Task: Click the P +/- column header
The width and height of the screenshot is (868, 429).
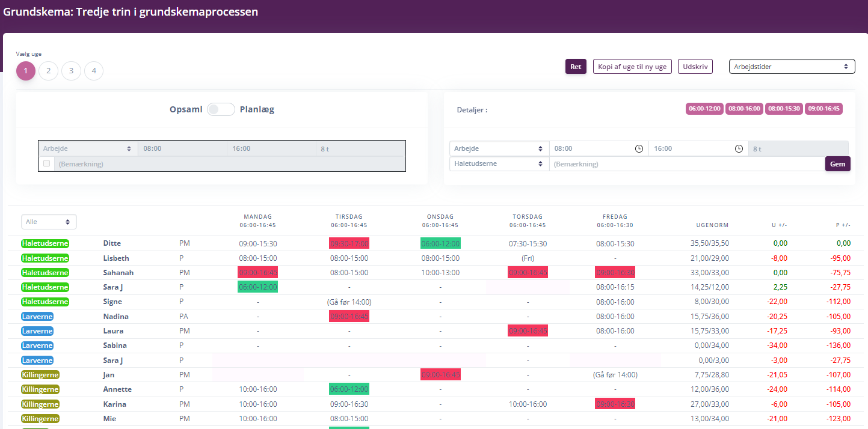Action: pos(843,225)
